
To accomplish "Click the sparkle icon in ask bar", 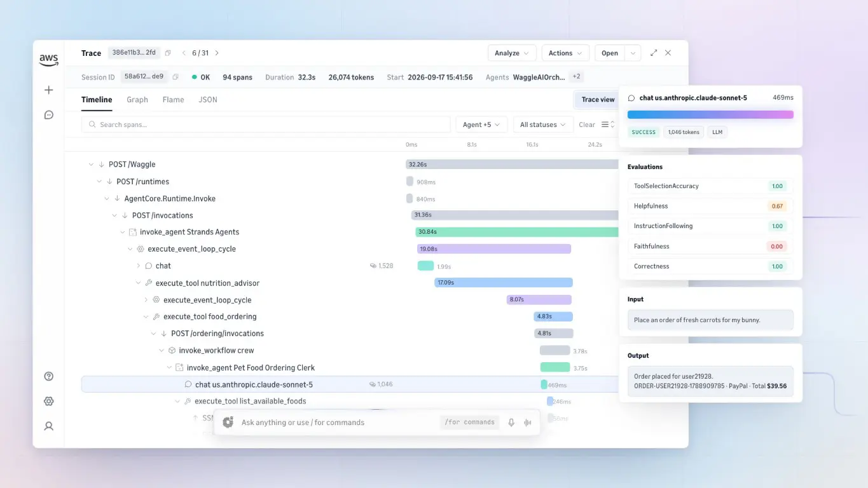I will click(x=228, y=423).
